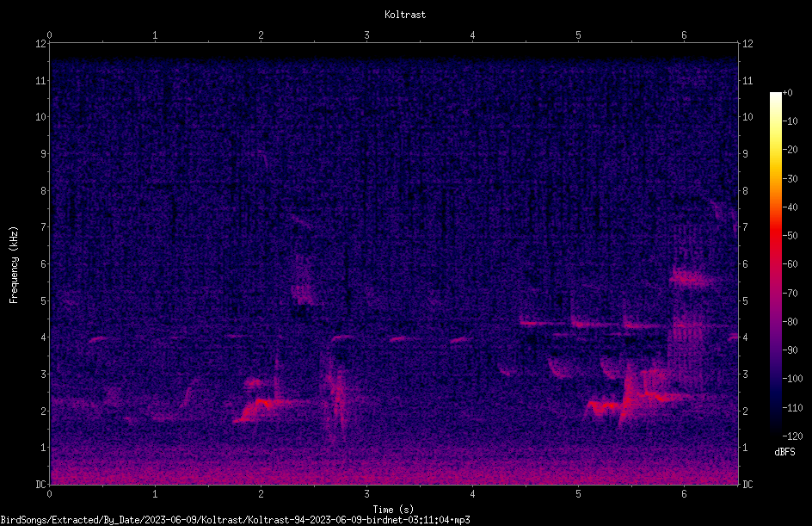Click the -20 value on the color scale

[x=790, y=150]
